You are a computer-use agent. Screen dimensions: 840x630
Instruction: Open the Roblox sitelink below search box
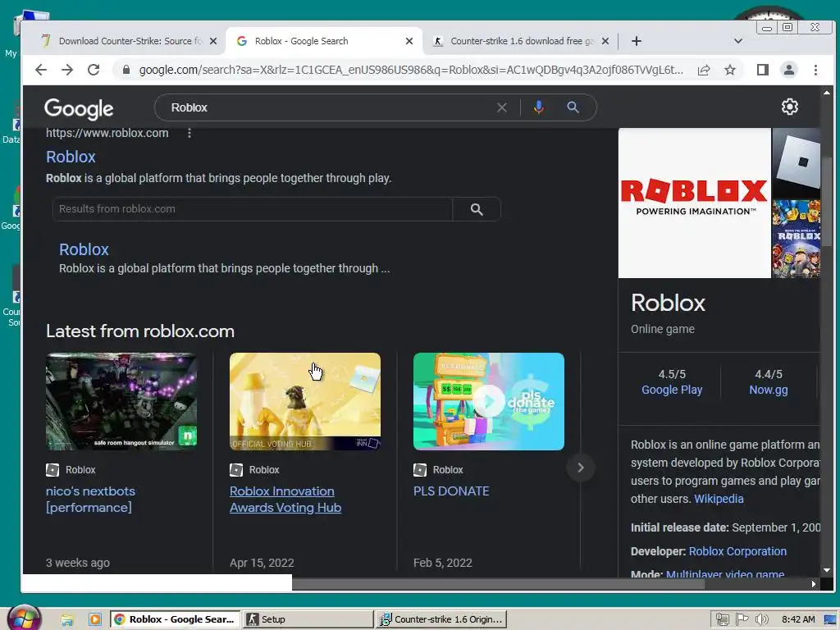[84, 249]
